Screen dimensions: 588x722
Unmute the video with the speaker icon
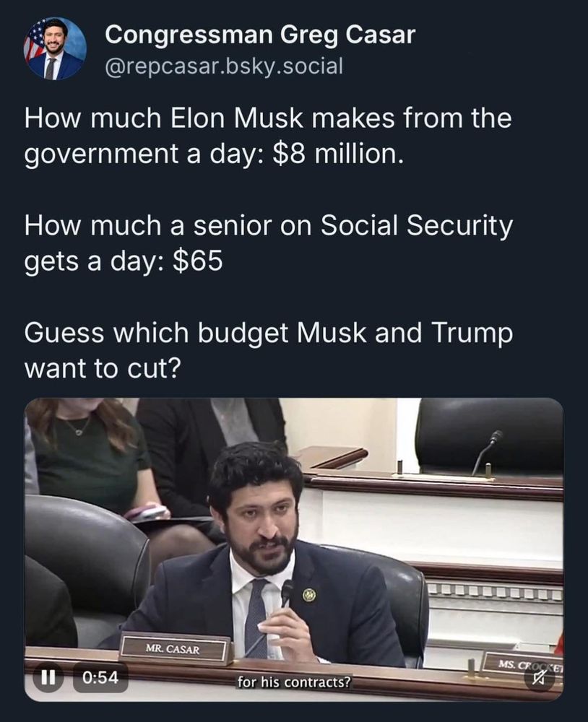coord(540,677)
